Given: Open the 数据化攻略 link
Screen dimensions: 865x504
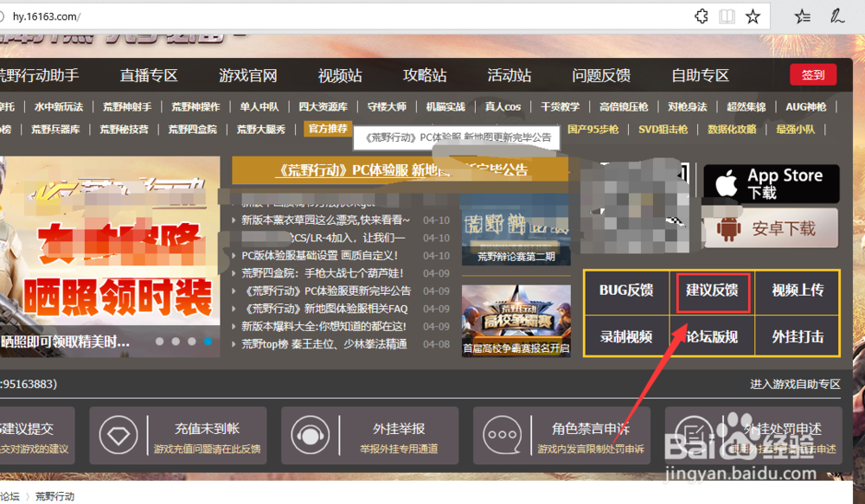Looking at the screenshot, I should [732, 129].
